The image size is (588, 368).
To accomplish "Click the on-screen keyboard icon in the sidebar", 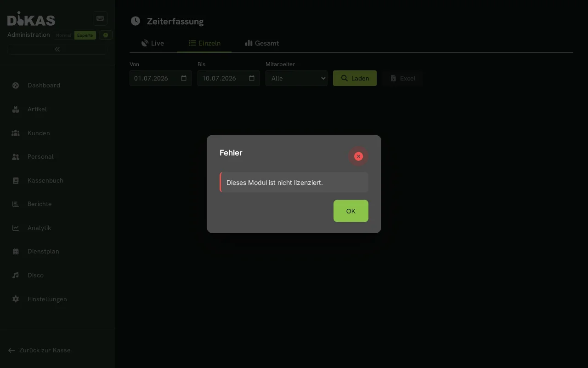I will 100,18.
